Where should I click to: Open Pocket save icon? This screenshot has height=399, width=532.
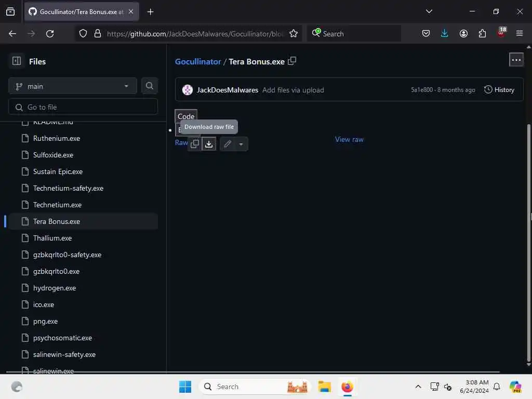[426, 34]
